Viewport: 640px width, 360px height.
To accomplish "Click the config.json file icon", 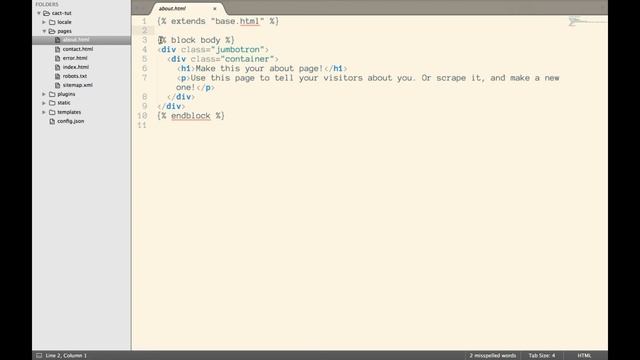I will click(52, 121).
